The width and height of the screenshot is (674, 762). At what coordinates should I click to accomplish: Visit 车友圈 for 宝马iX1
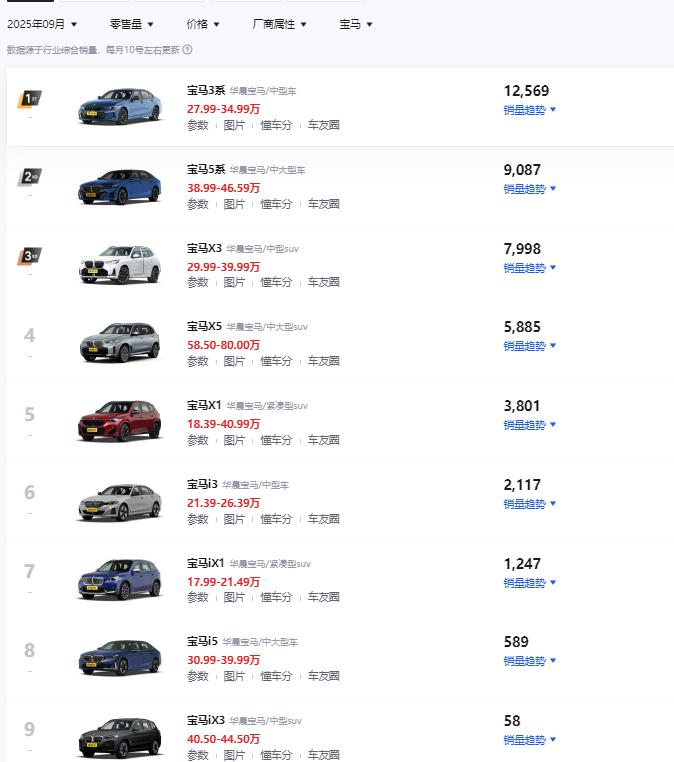pyautogui.click(x=323, y=597)
